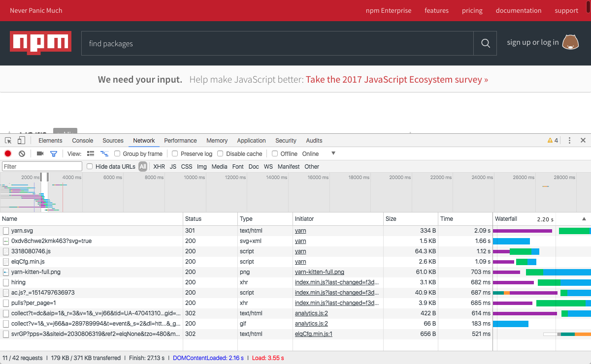Open the DevTools three-dot menu

click(569, 141)
